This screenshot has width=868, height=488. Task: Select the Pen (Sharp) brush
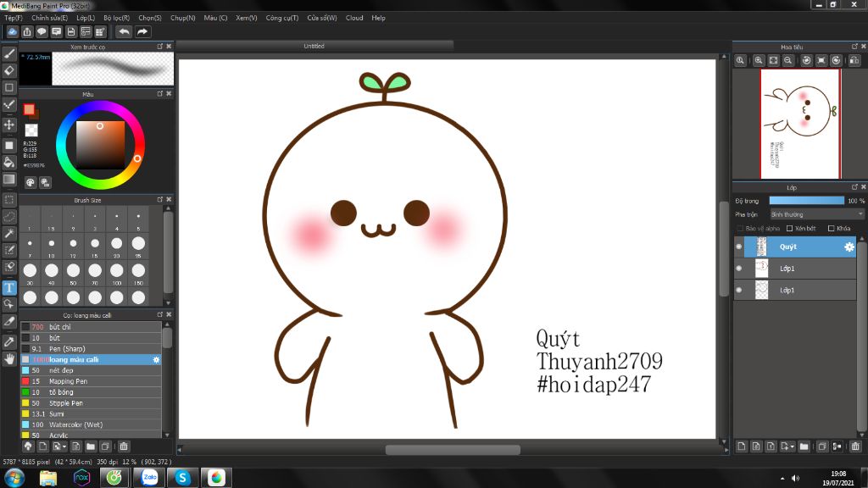[x=91, y=348]
